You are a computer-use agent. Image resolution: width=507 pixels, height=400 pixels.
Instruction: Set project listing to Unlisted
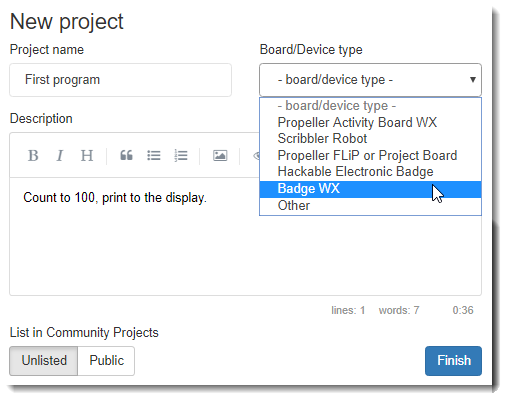(44, 361)
